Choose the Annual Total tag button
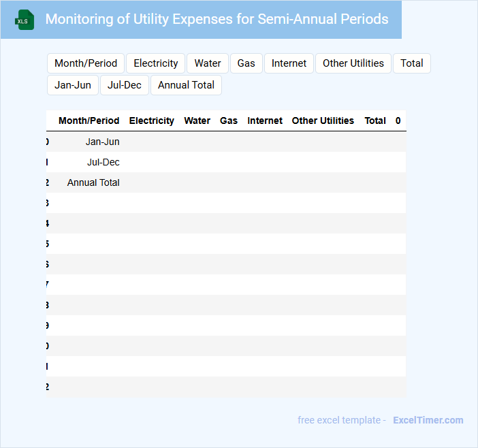This screenshot has width=478, height=448. coord(186,85)
